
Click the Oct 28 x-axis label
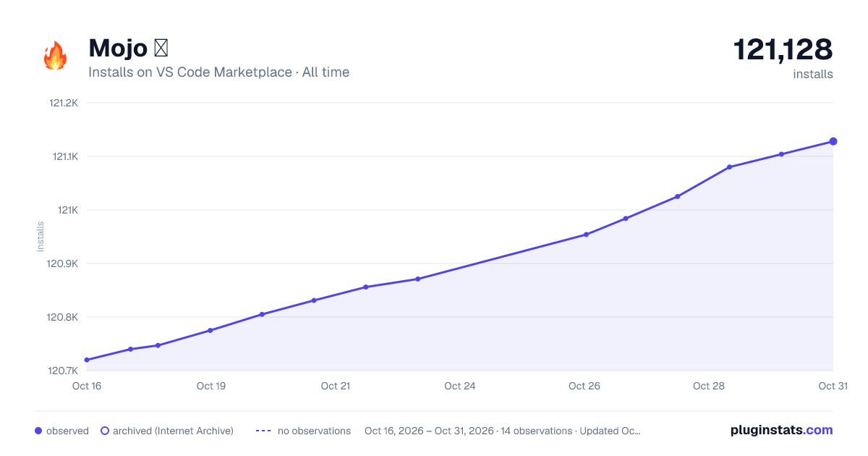pyautogui.click(x=709, y=386)
